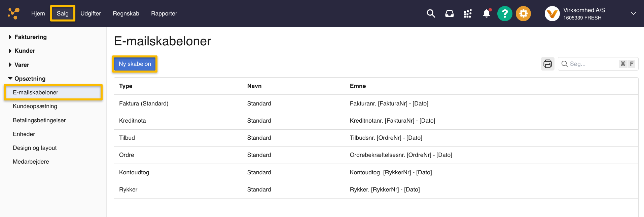The image size is (644, 217).
Task: Open the Faktura (Standard) template row
Action: click(144, 103)
